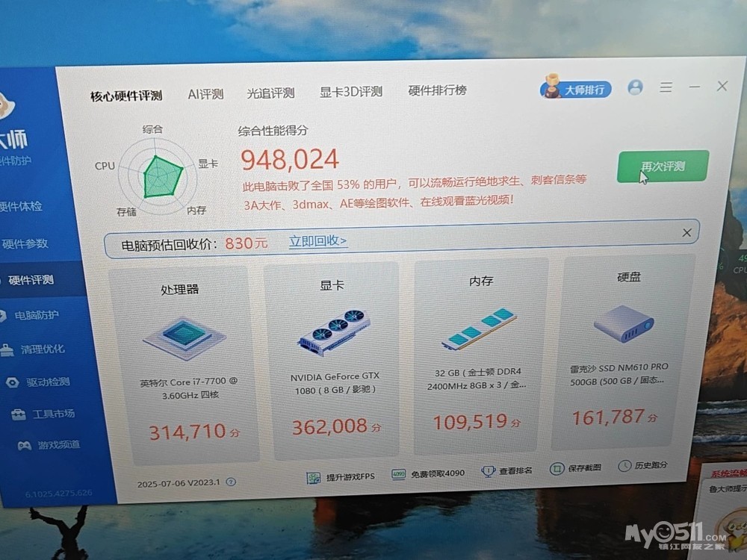747x560 pixels.
Task: Open 历史跑分 history clock icon
Action: tap(624, 467)
